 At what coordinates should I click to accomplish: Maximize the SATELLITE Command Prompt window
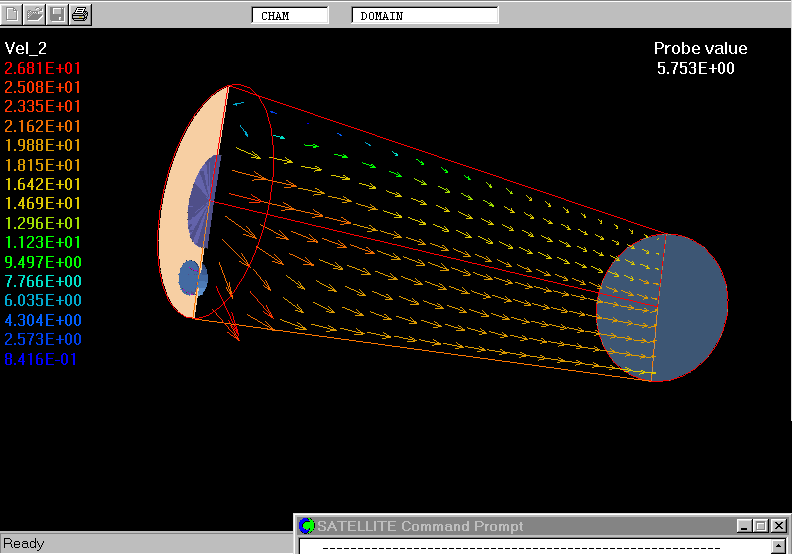click(760, 526)
